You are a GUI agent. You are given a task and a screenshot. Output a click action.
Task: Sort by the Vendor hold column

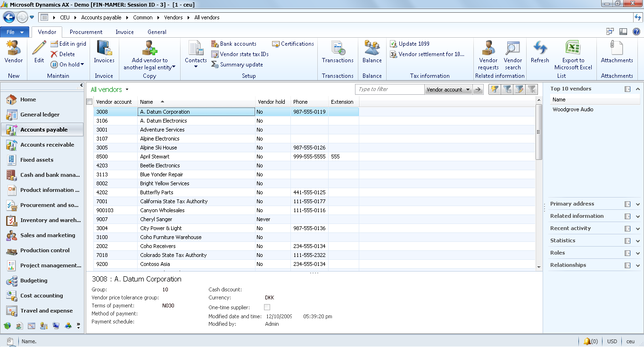(272, 102)
